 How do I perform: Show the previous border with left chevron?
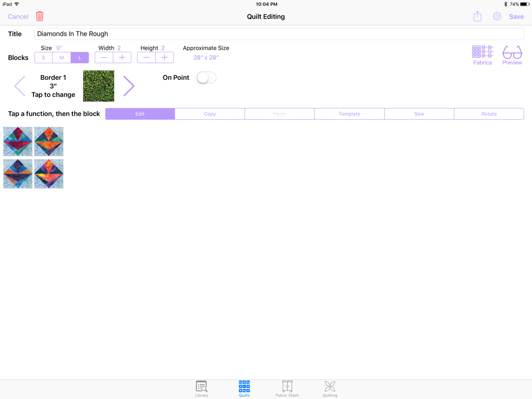pyautogui.click(x=20, y=86)
